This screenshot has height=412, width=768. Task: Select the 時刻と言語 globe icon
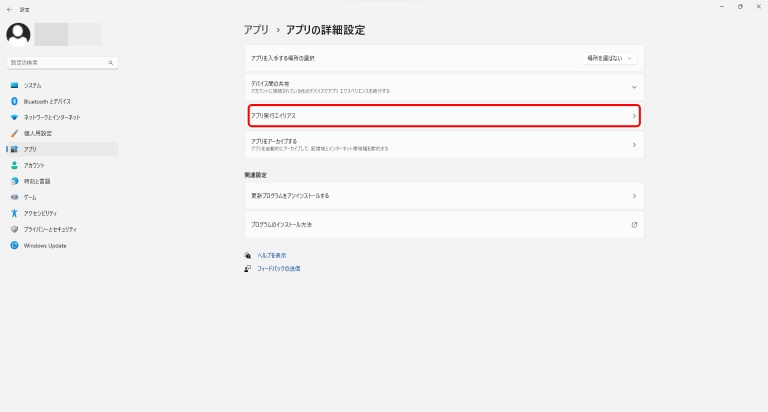pos(14,181)
